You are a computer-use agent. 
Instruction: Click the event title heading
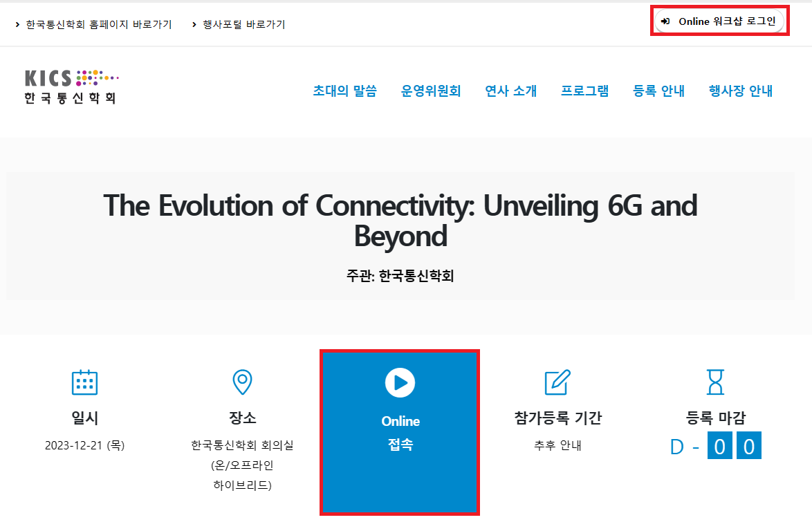[400, 221]
